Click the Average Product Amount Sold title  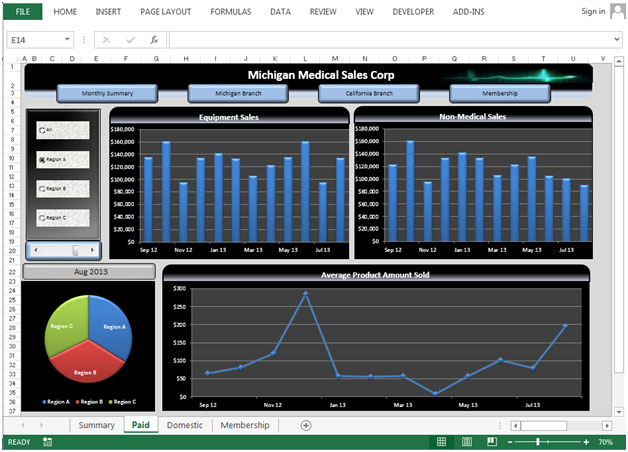pos(375,275)
